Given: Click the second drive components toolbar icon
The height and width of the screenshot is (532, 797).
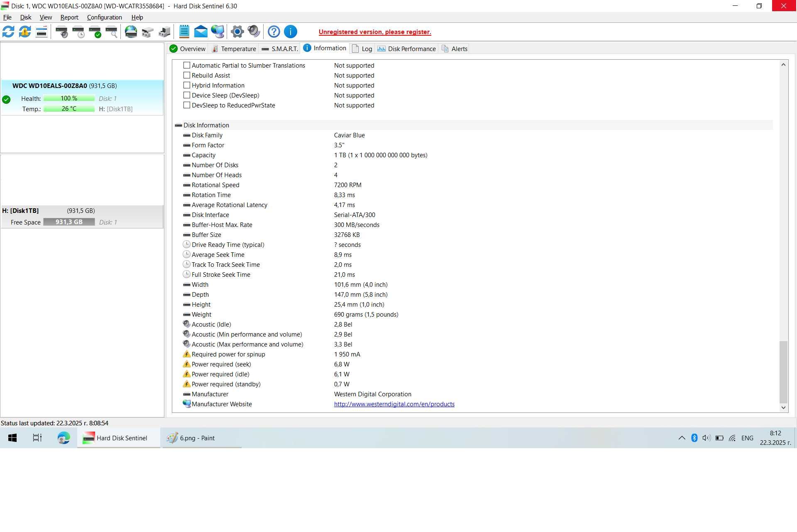Looking at the screenshot, I should point(164,32).
